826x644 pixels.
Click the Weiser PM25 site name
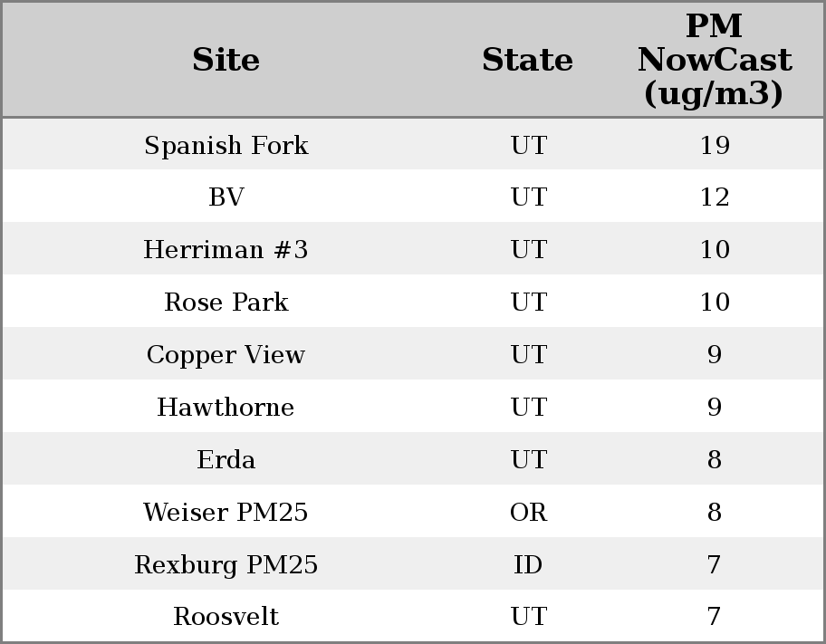(226, 513)
